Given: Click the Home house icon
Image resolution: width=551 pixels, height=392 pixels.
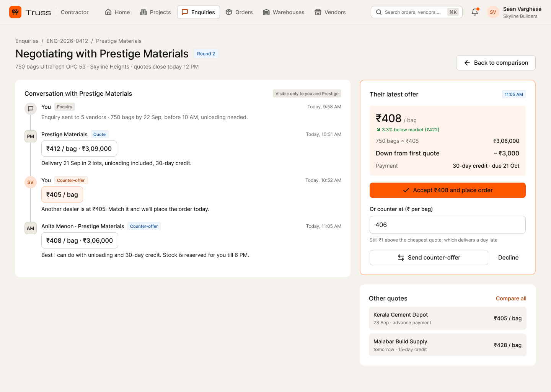Looking at the screenshot, I should tap(108, 12).
